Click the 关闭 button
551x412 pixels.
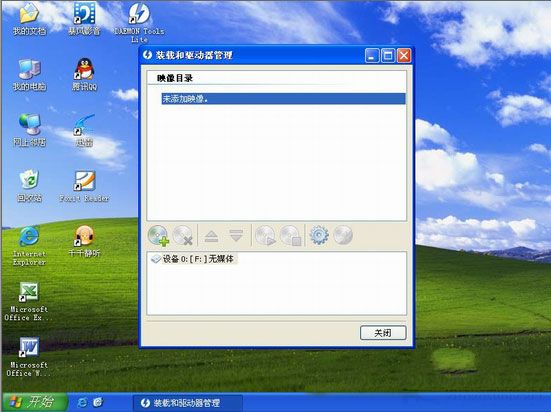point(383,333)
